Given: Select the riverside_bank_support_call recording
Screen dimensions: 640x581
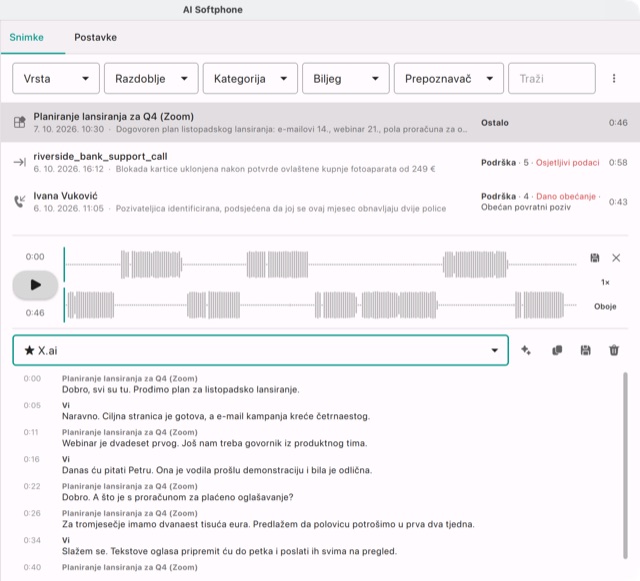Looking at the screenshot, I should click(320, 163).
